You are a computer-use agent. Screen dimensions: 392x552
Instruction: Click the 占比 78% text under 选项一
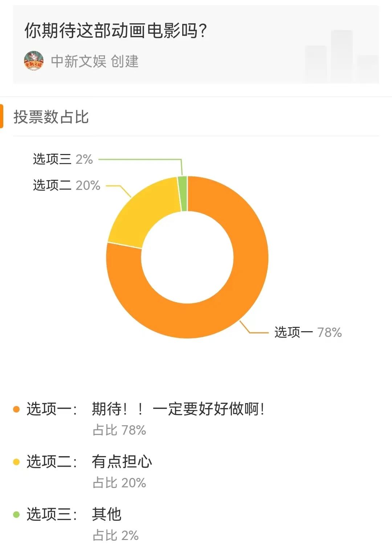point(119,430)
